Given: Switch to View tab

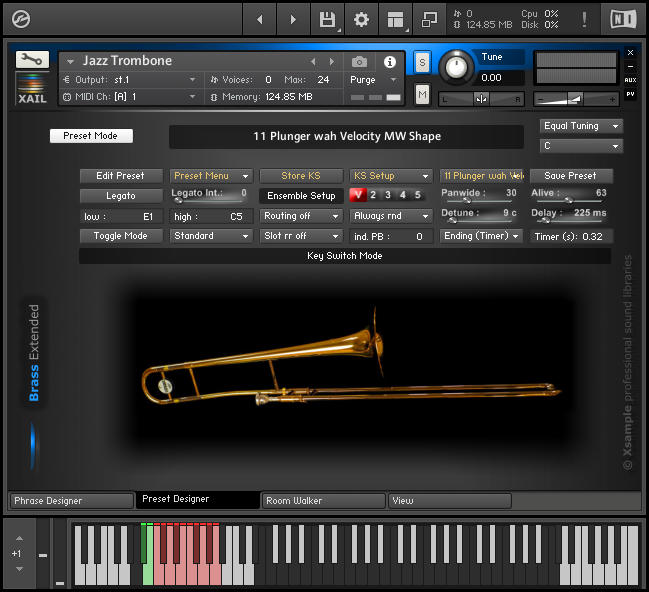Looking at the screenshot, I should click(450, 501).
